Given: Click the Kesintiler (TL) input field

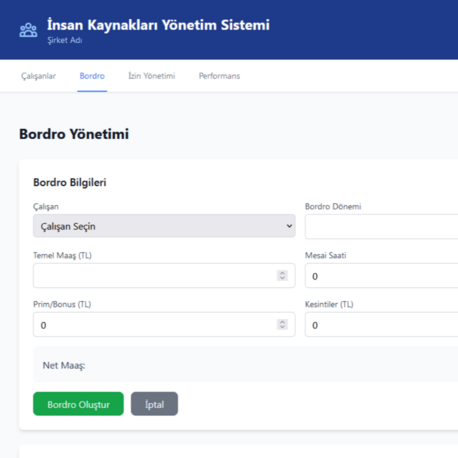Looking at the screenshot, I should point(381,325).
